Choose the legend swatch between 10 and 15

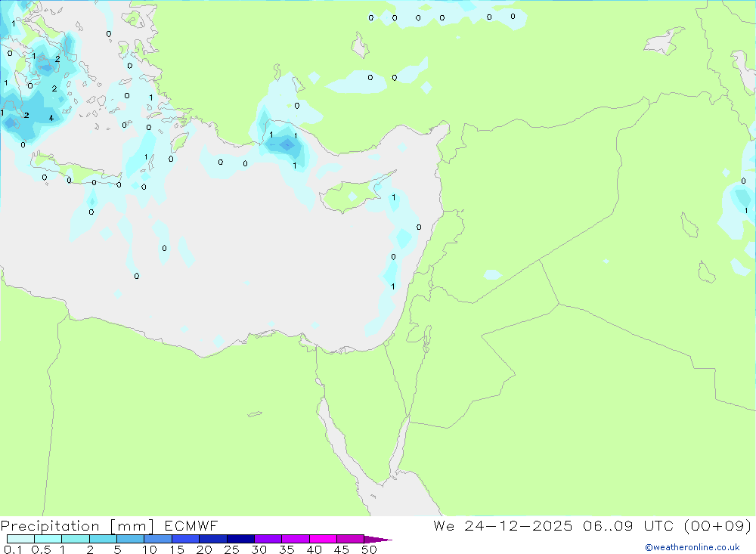158,539
